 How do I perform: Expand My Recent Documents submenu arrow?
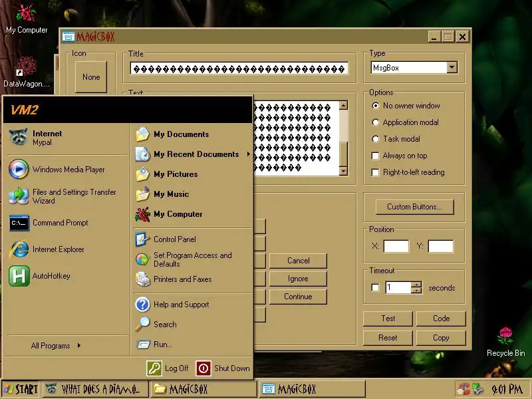tap(248, 154)
